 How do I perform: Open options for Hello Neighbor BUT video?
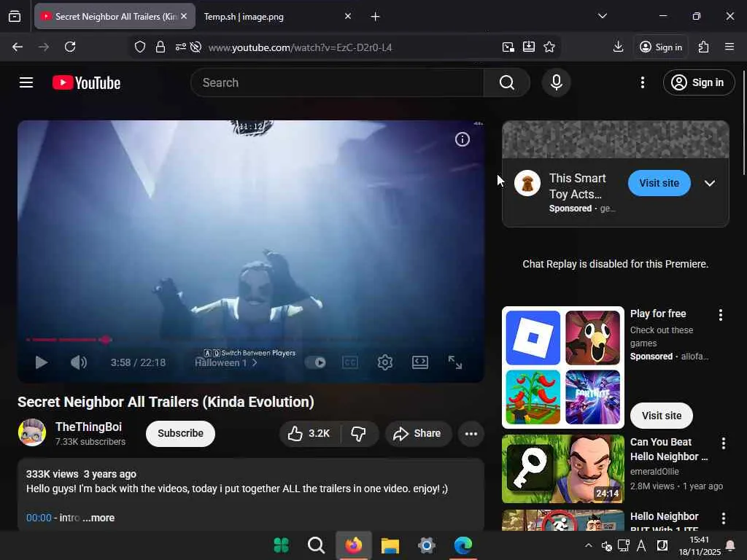[723, 518]
